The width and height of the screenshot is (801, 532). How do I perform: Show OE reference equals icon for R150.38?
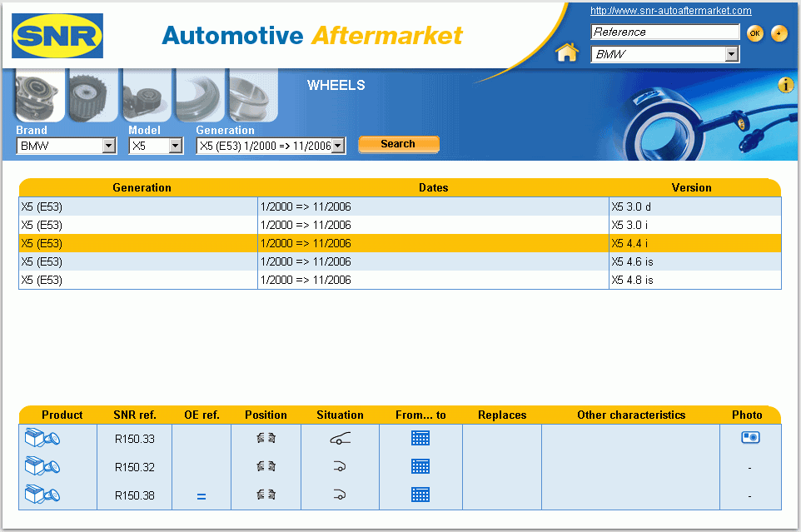(x=201, y=496)
